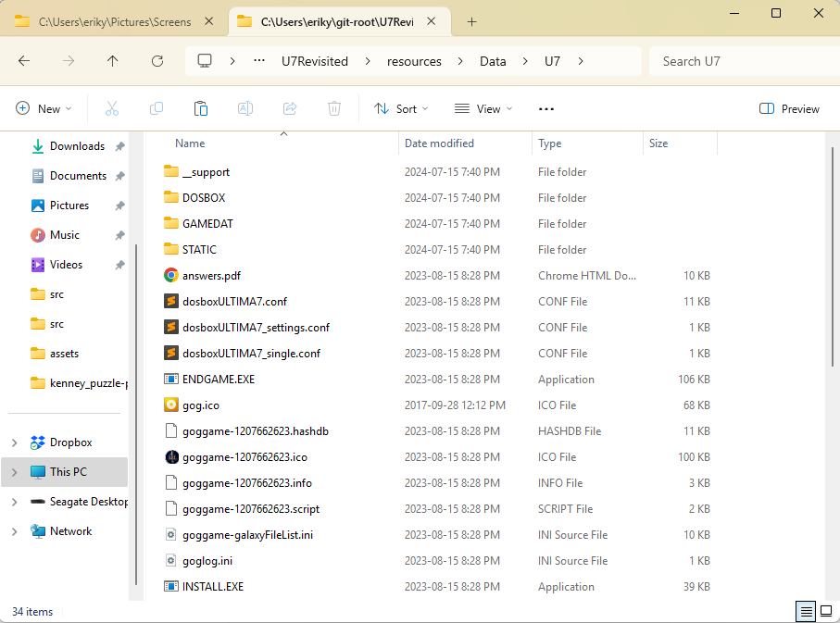The height and width of the screenshot is (623, 840).
Task: Select the goglog.ini gear file icon
Action: pos(171,561)
